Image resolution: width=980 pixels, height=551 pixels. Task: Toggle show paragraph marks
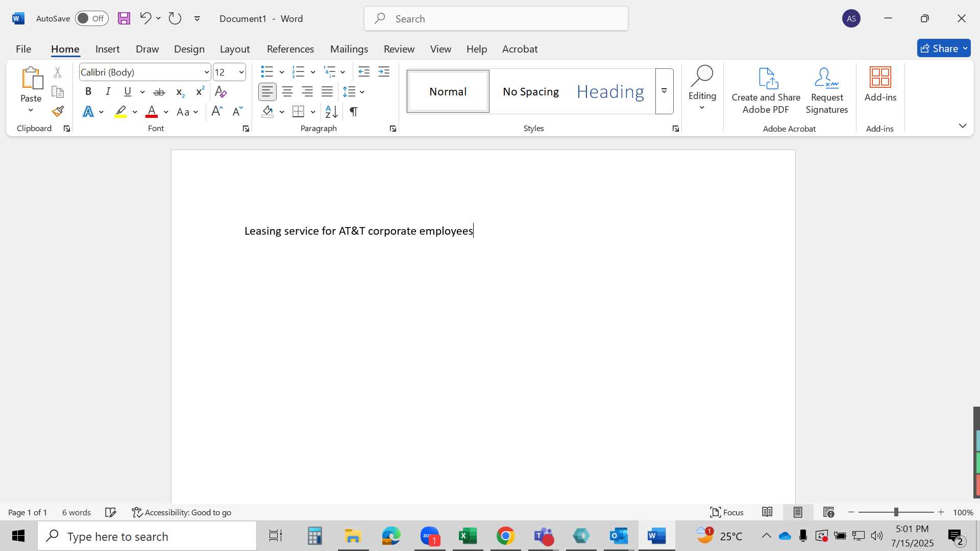coord(353,111)
